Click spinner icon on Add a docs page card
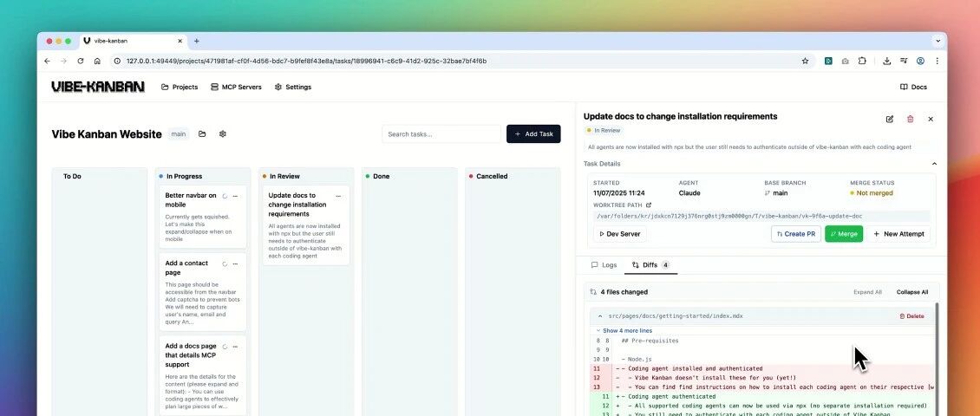 pos(225,347)
